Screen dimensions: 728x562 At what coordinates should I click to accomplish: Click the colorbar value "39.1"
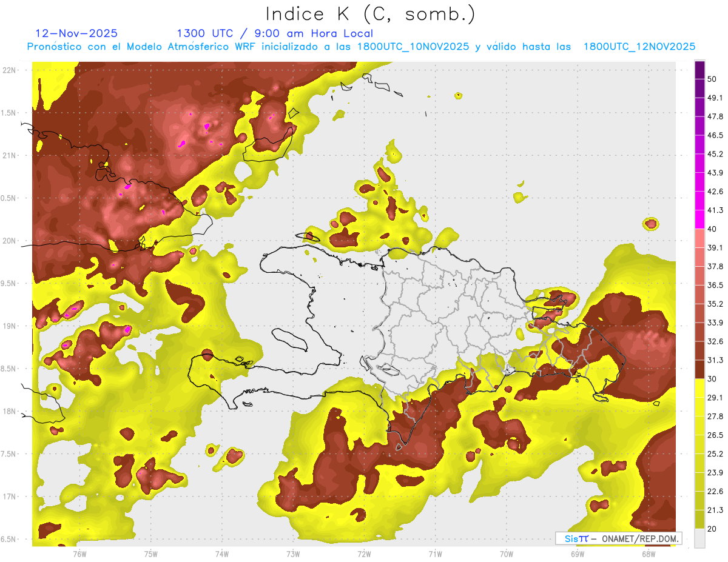pyautogui.click(x=715, y=248)
